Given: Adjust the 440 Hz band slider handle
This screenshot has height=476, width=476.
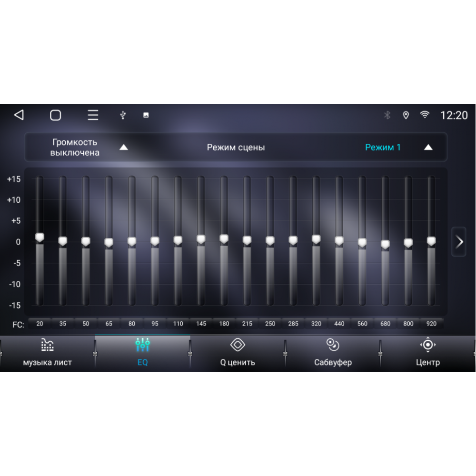Looking at the screenshot, I should [339, 240].
